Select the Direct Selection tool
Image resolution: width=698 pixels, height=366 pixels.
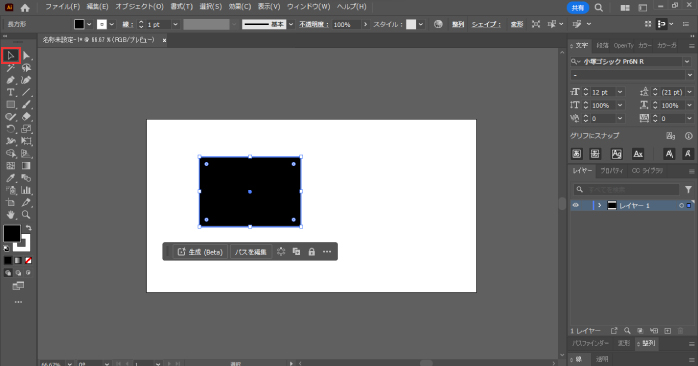pos(26,56)
